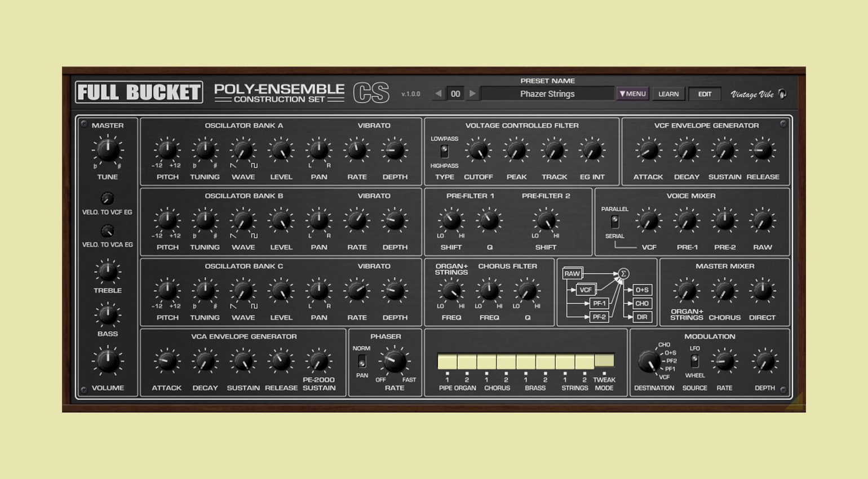Toggle the VCF type lowpass/highpass switch
Viewport: 868px width, 479px height.
click(x=444, y=151)
